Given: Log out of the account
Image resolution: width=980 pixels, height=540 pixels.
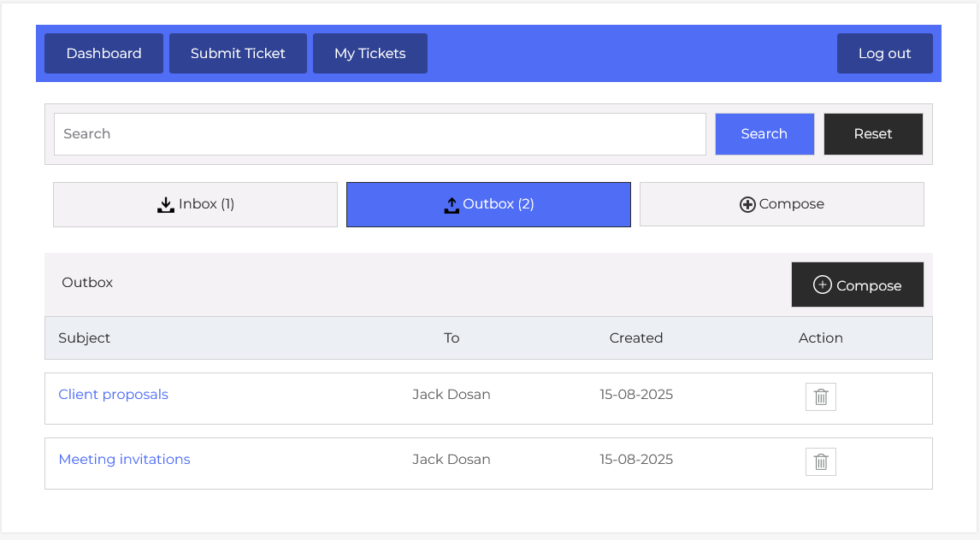Looking at the screenshot, I should click(884, 53).
